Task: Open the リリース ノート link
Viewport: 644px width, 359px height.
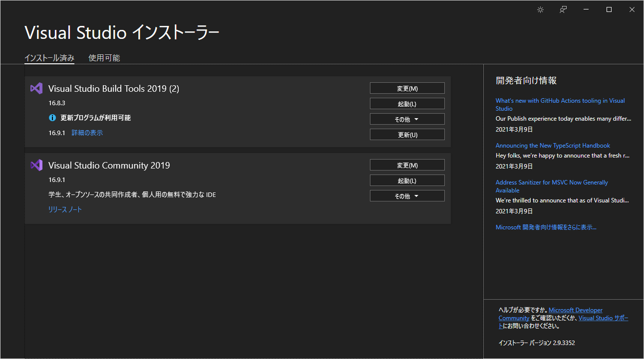Action: (65, 210)
